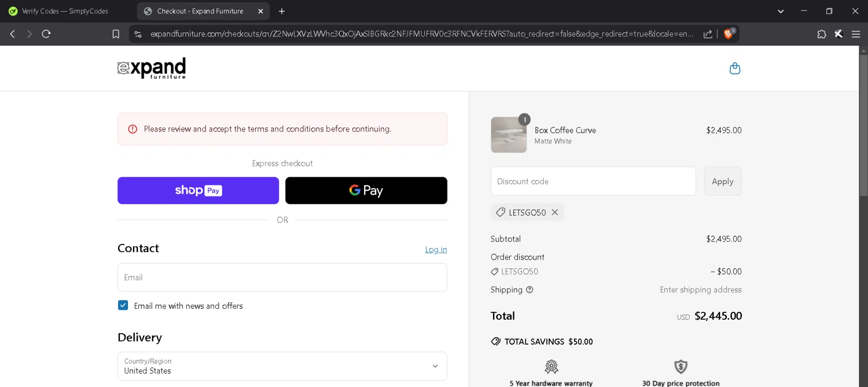Click the Expand Furniture logo
The height and width of the screenshot is (387, 868).
pos(152,68)
